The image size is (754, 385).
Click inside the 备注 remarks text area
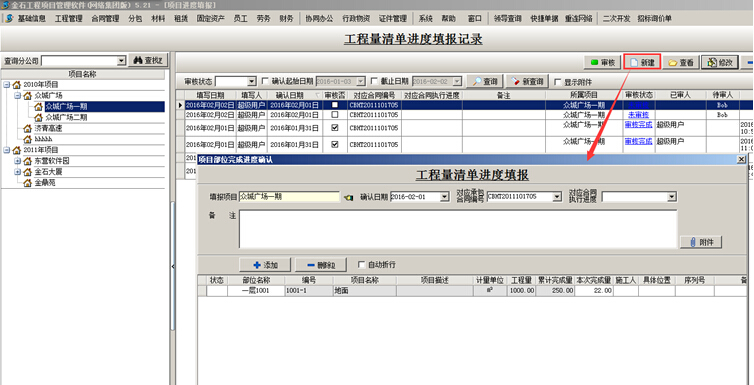(458, 229)
